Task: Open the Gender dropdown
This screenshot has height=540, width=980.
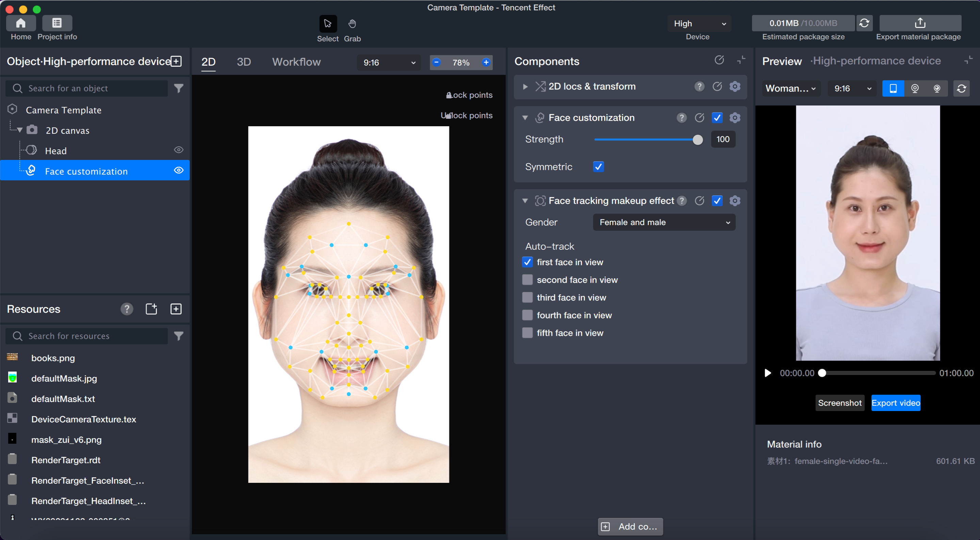Action: (664, 222)
